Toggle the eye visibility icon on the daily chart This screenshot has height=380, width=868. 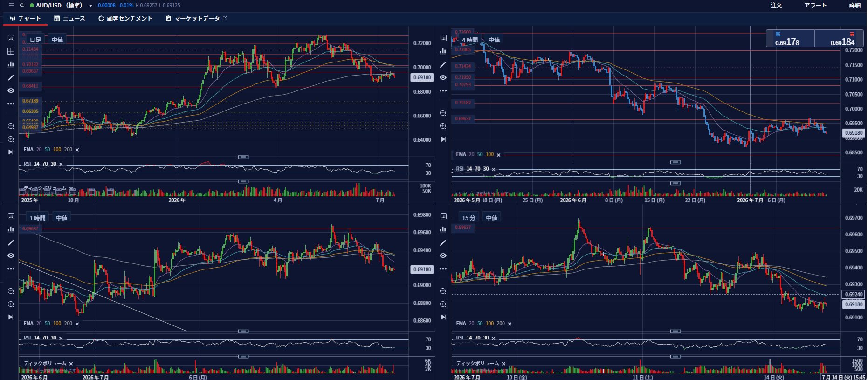point(11,90)
